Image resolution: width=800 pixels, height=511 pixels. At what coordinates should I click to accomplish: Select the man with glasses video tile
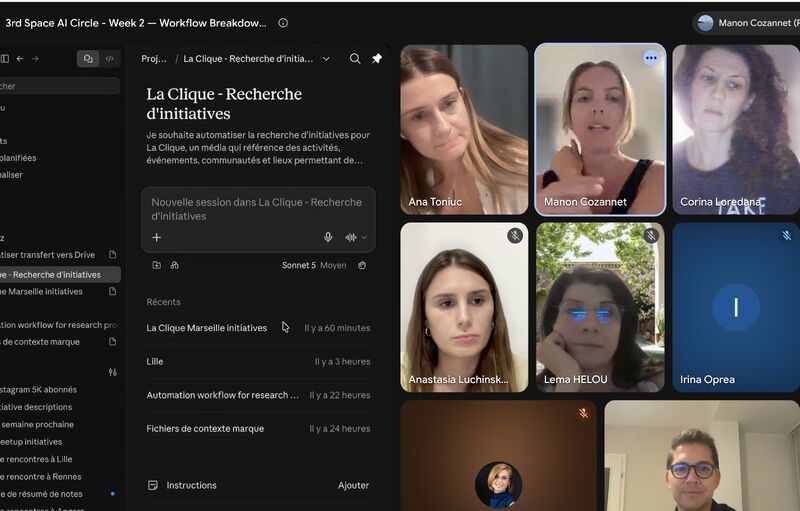pyautogui.click(x=702, y=455)
